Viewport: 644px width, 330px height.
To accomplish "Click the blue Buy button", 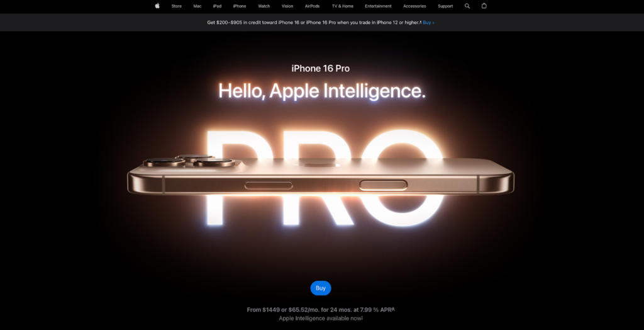I will tap(321, 288).
